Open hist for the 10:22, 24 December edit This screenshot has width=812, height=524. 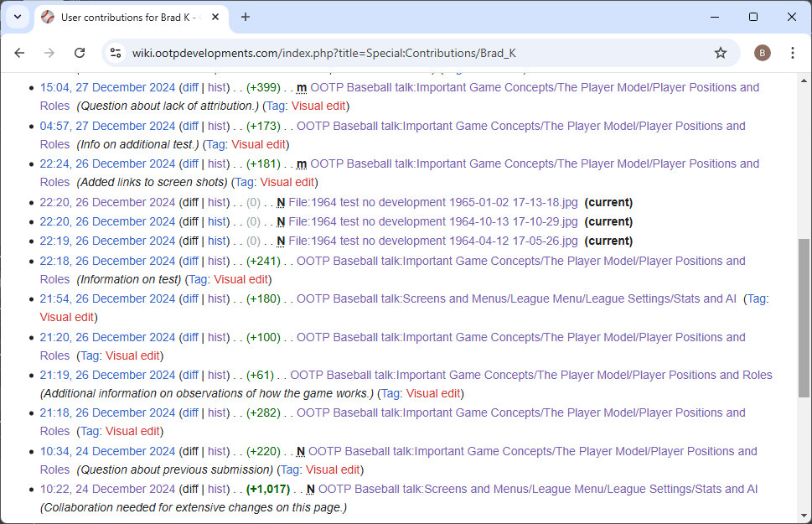coord(217,490)
